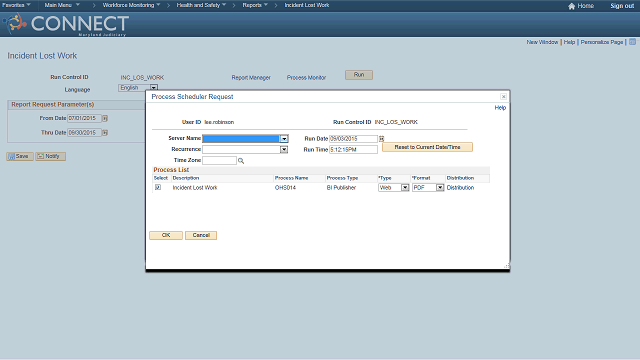Open the Thru Date calendar icon

[105, 133]
